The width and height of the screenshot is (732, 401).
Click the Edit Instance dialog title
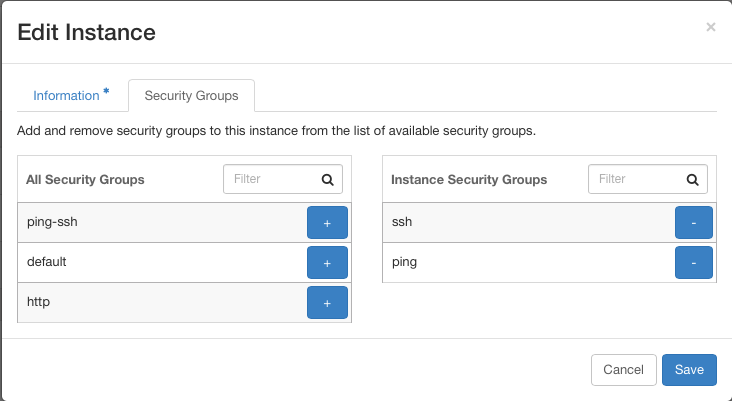pyautogui.click(x=86, y=32)
